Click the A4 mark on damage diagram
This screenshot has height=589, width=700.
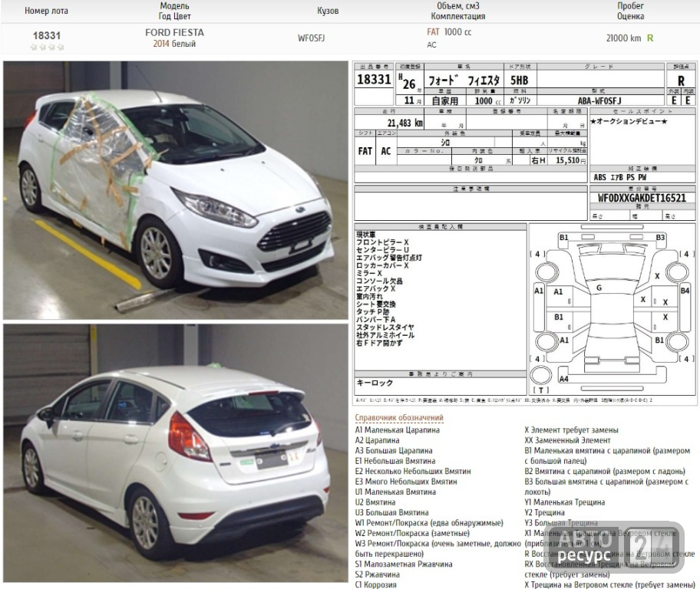click(x=564, y=378)
